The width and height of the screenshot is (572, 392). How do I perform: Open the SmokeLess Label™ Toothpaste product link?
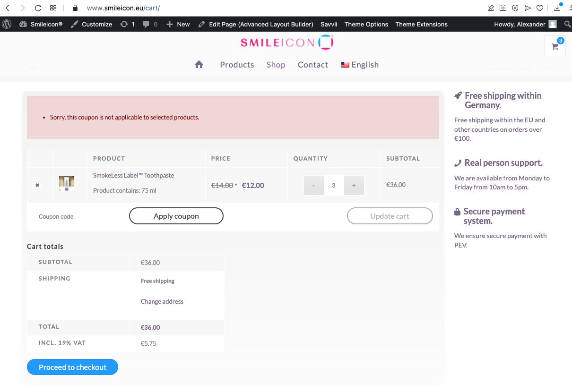click(x=134, y=175)
